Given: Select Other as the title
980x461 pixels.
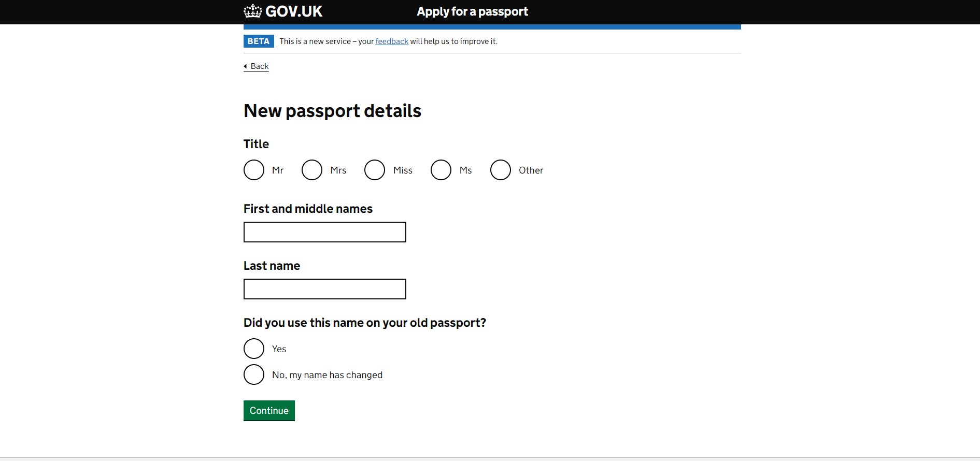Looking at the screenshot, I should pos(501,170).
